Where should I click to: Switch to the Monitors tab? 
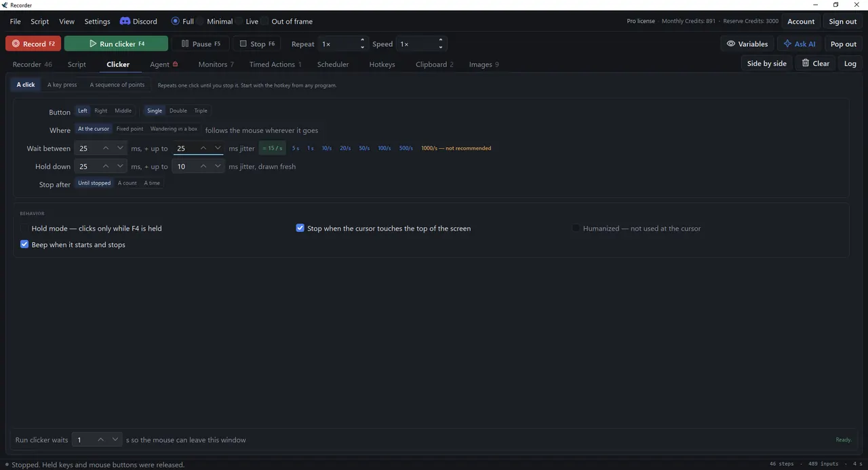tap(216, 64)
